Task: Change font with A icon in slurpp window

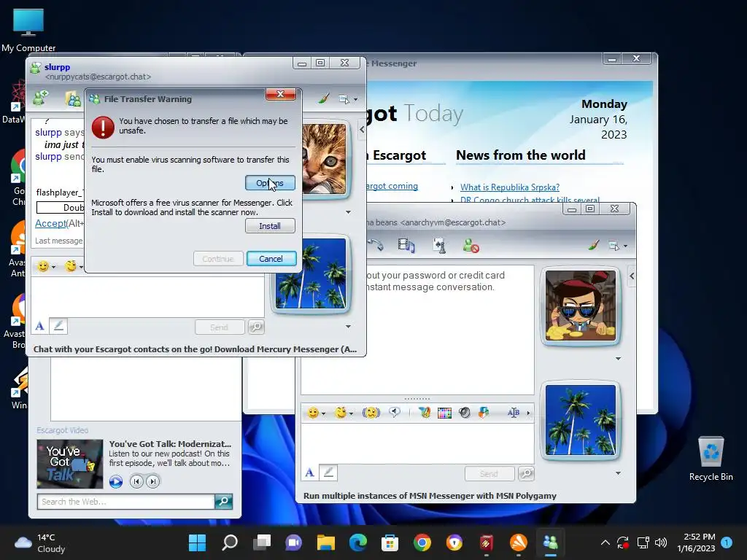Action: [x=40, y=326]
